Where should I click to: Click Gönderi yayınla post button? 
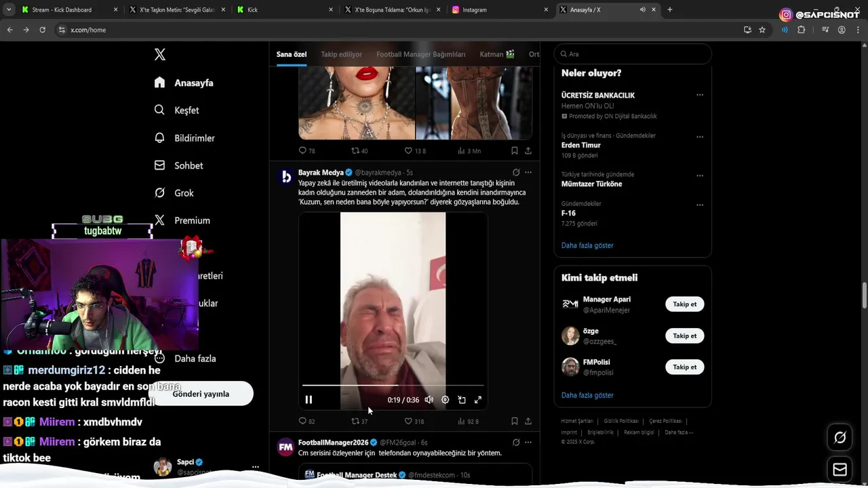tap(201, 394)
